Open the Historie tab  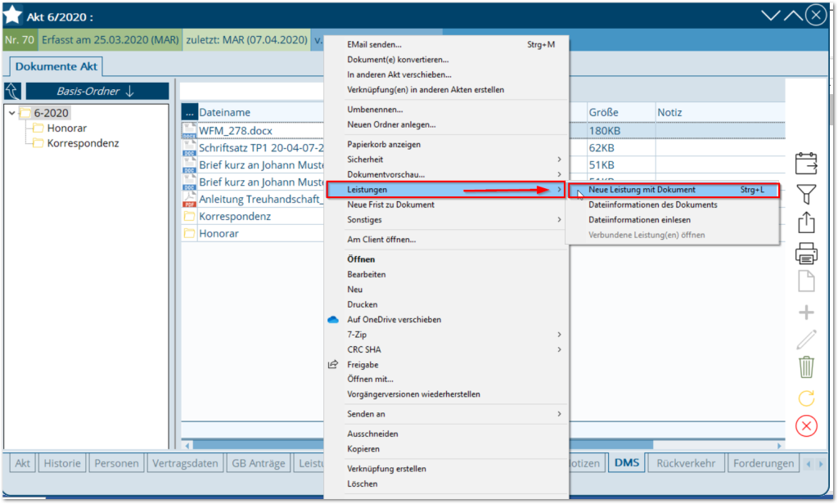click(62, 463)
